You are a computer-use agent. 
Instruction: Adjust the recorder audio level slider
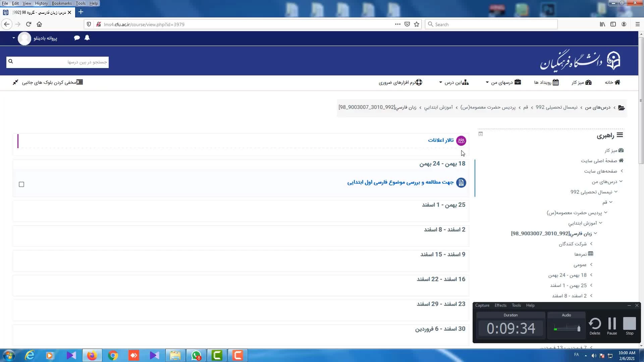pos(579,328)
